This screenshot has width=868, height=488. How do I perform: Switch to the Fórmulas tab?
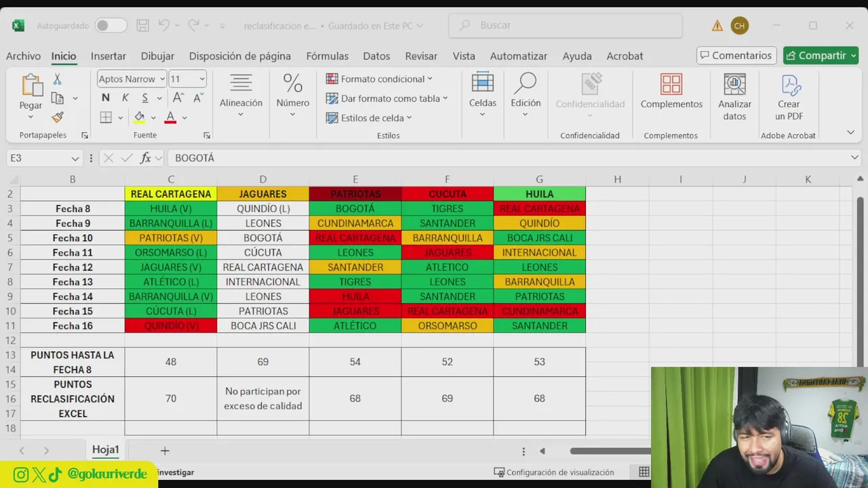point(327,56)
